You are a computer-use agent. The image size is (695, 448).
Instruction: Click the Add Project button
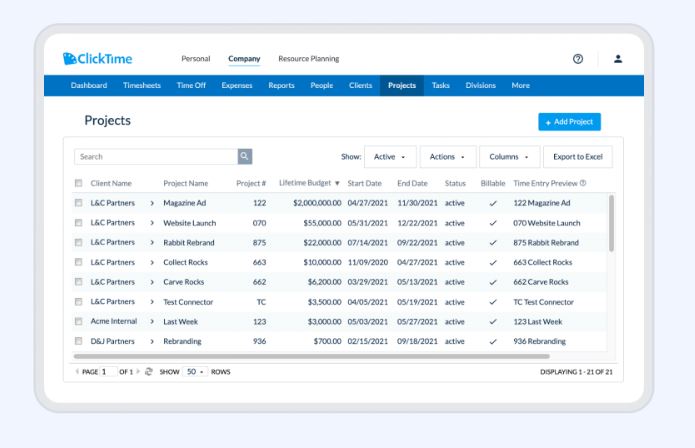570,122
